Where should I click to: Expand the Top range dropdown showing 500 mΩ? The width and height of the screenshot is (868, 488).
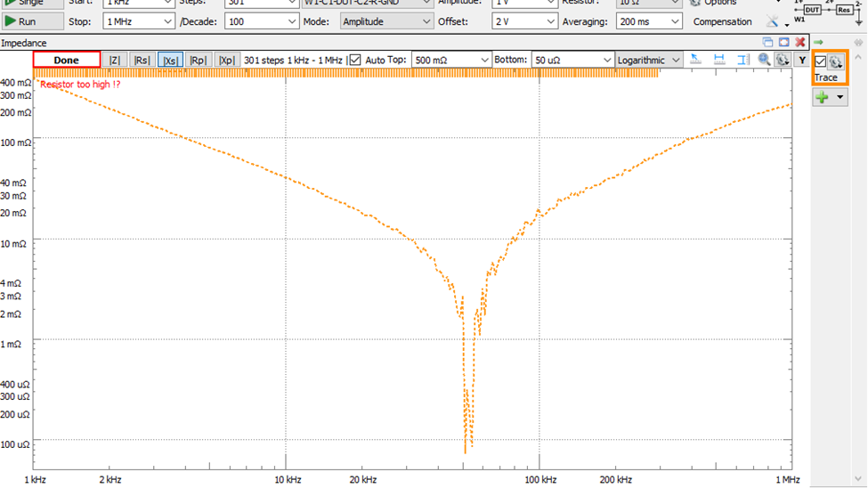451,60
